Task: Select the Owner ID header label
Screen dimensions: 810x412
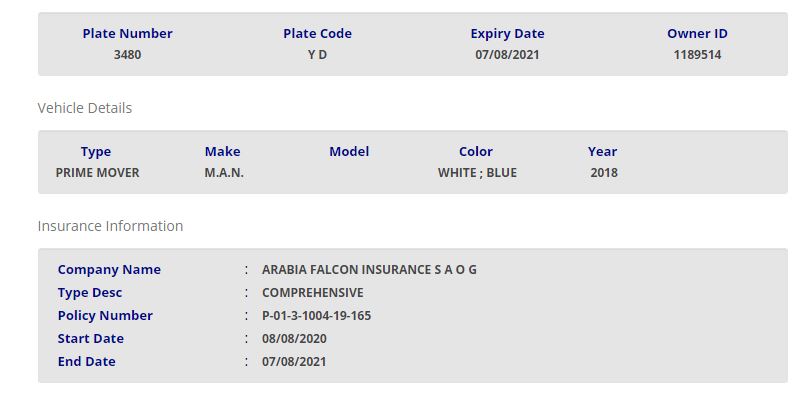Action: (697, 34)
